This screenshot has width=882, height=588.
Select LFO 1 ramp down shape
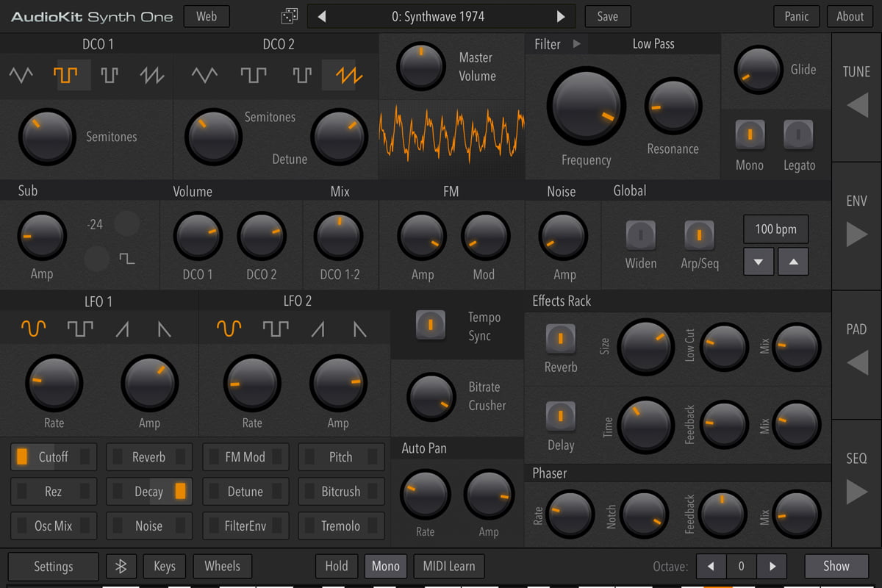click(164, 329)
